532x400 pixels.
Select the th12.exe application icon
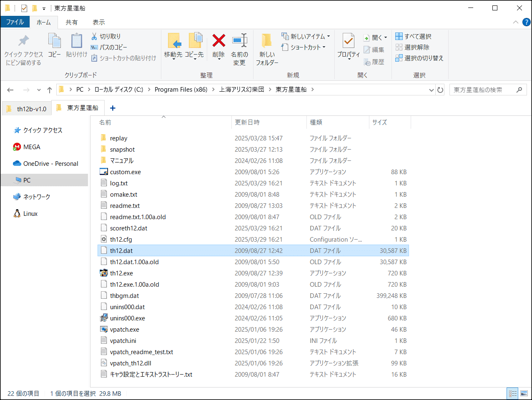pyautogui.click(x=104, y=273)
